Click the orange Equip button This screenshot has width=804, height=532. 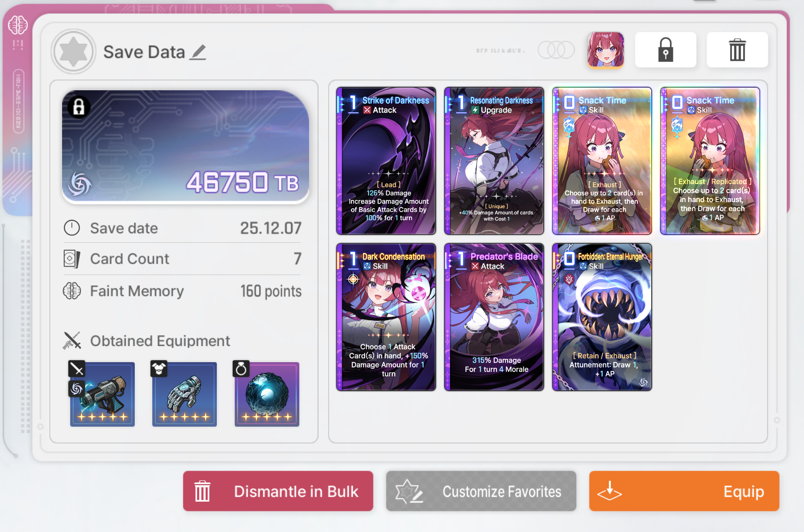tap(684, 491)
